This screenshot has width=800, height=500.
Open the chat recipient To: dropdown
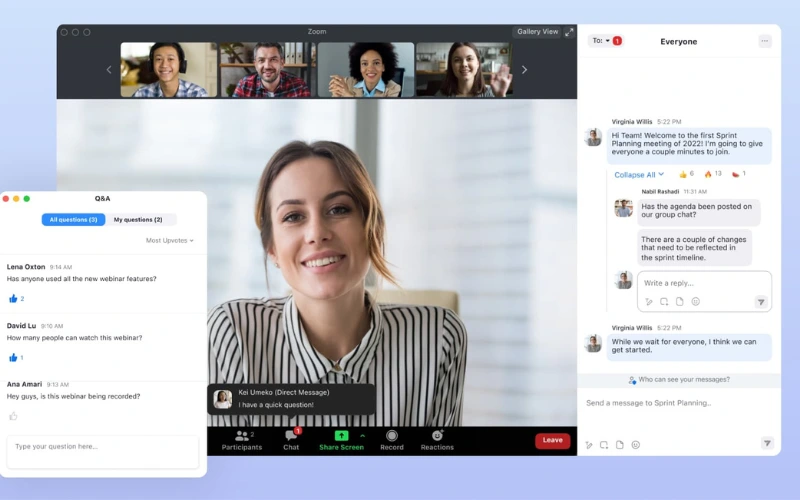click(600, 41)
